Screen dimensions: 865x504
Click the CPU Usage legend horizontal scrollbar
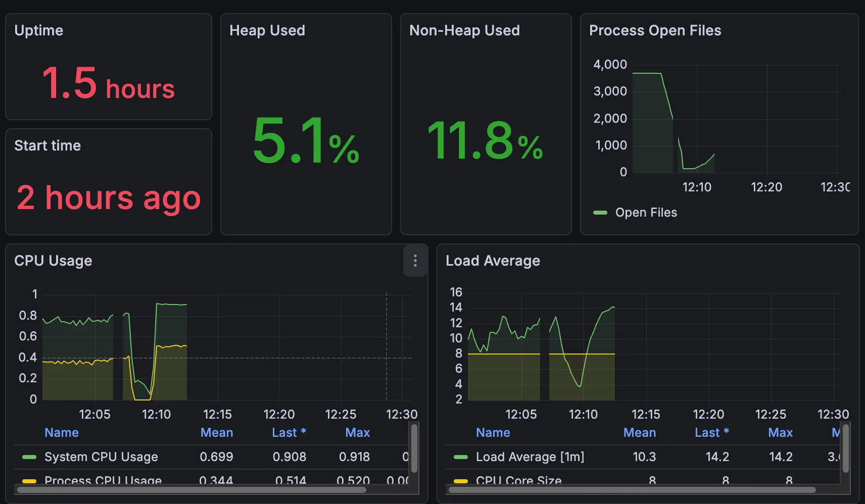pos(192,490)
